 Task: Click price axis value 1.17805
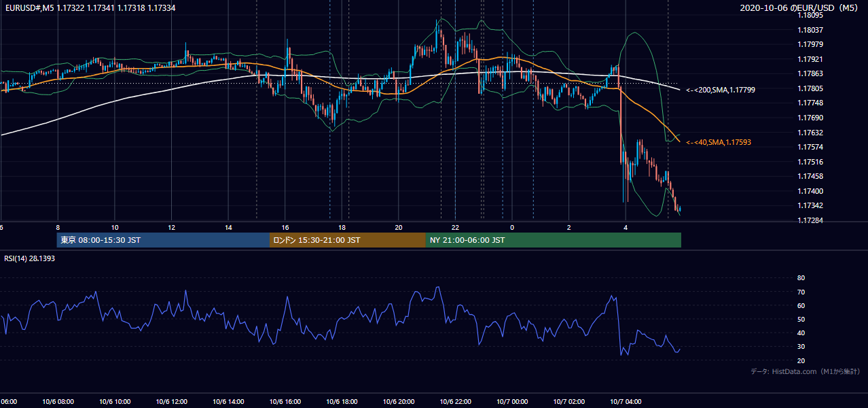[x=810, y=88]
